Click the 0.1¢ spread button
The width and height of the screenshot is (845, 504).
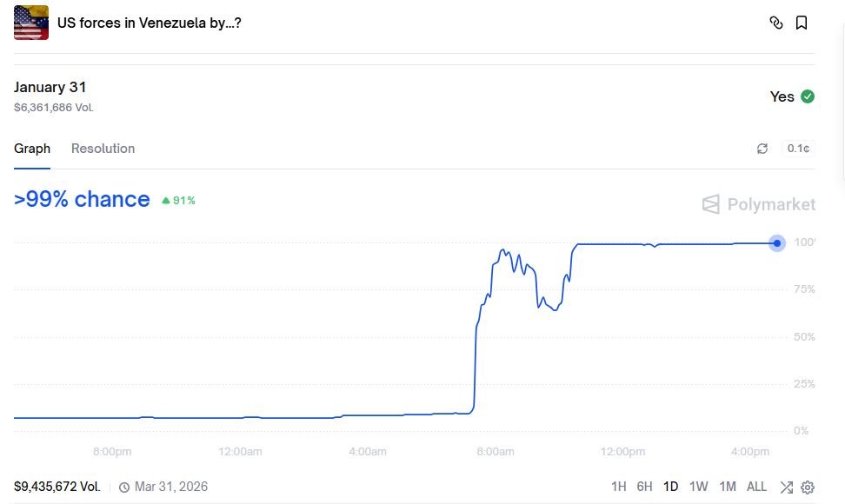coord(798,149)
